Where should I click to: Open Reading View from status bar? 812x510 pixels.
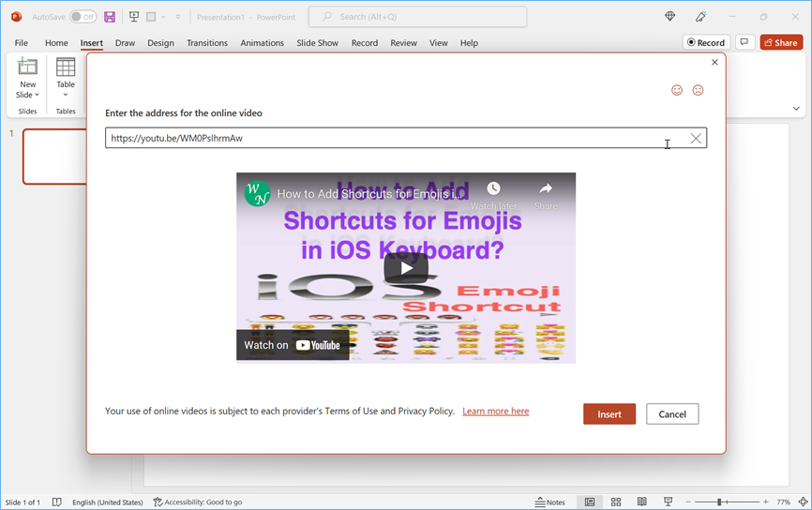(x=641, y=502)
